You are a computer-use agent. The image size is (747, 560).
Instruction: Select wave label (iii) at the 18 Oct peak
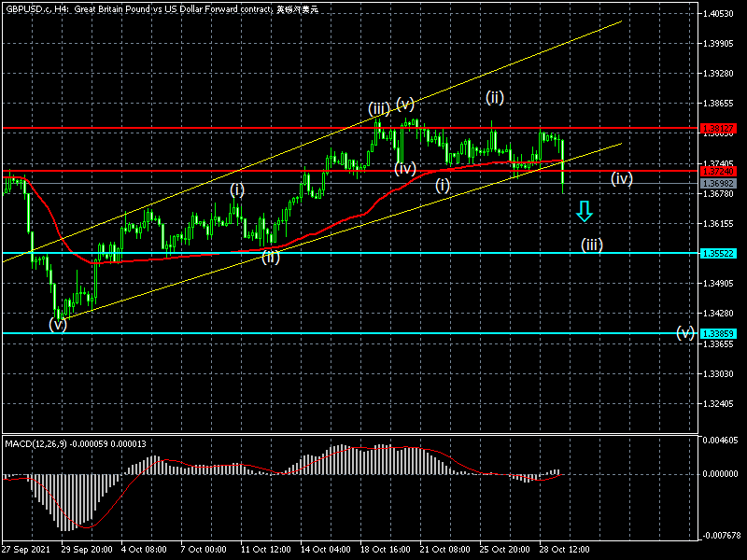click(379, 109)
